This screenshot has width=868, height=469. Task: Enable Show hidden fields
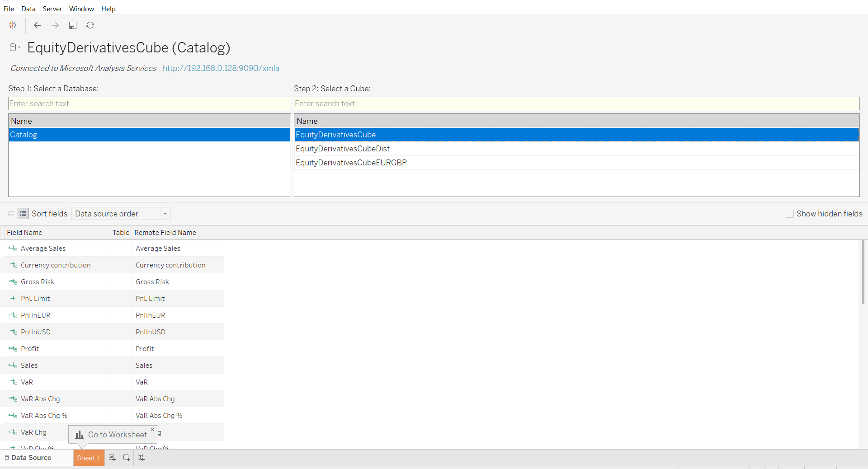[790, 214]
